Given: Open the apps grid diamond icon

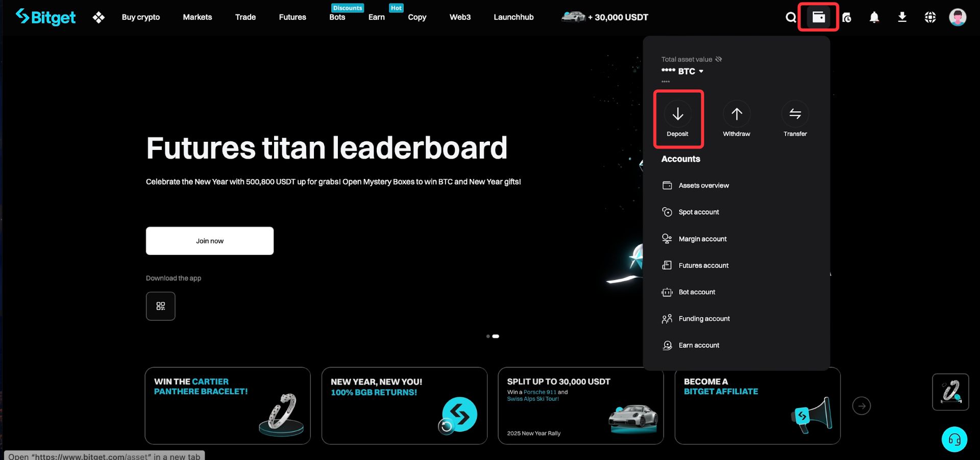Looking at the screenshot, I should (x=99, y=17).
